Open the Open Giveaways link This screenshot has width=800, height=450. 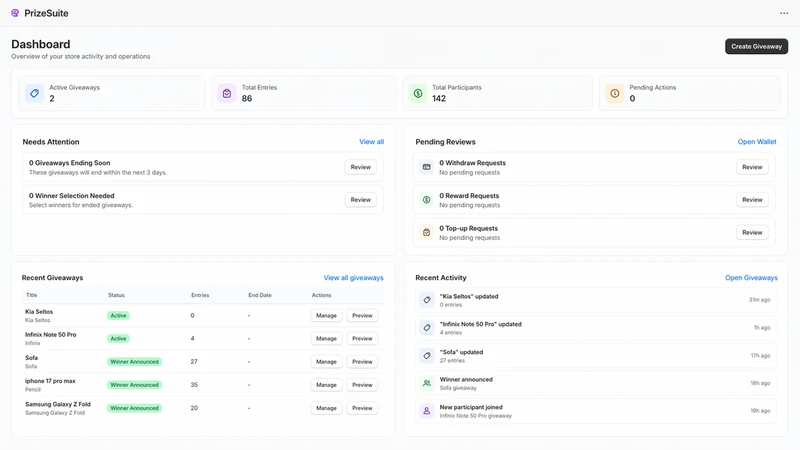(751, 278)
